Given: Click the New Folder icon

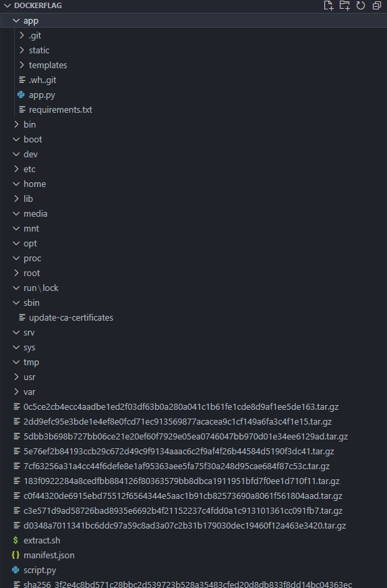Looking at the screenshot, I should click(345, 5).
